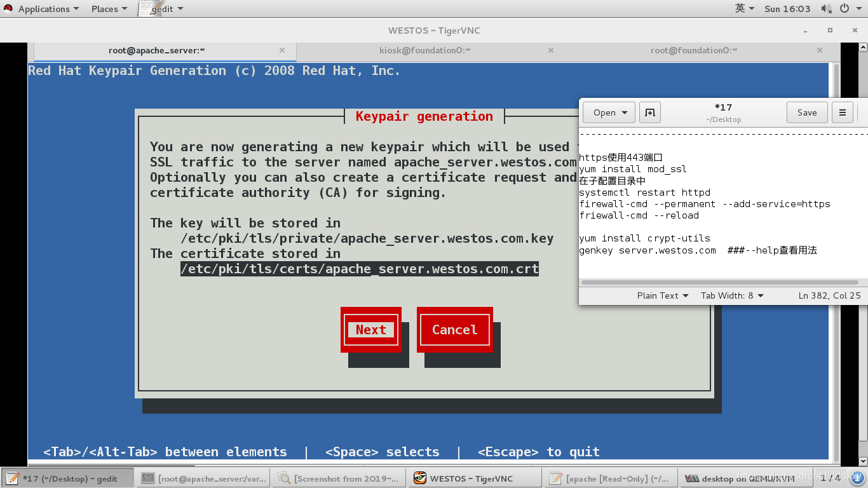Close the root@foundation0 tab

(820, 50)
